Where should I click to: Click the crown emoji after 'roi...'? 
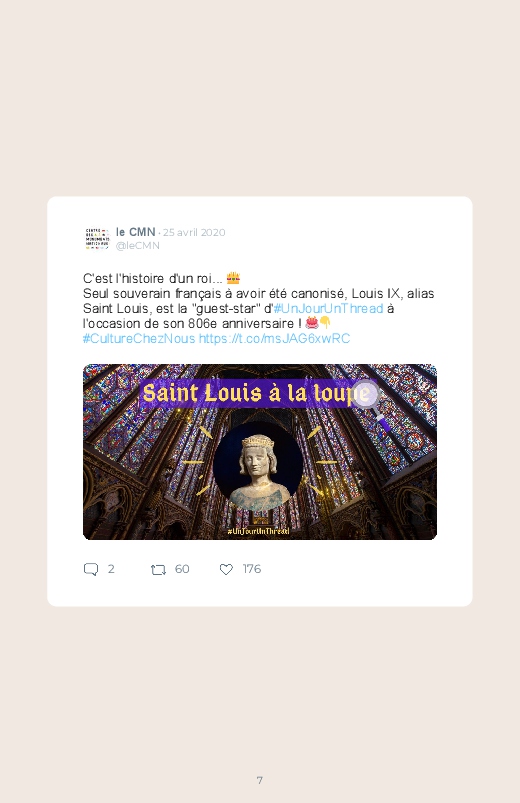tap(233, 278)
